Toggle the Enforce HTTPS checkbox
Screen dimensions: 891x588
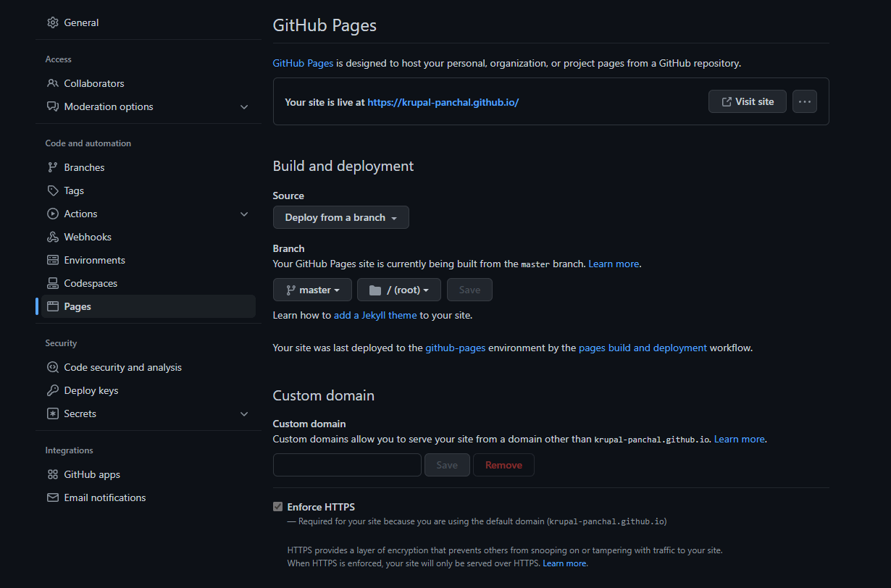(x=277, y=507)
